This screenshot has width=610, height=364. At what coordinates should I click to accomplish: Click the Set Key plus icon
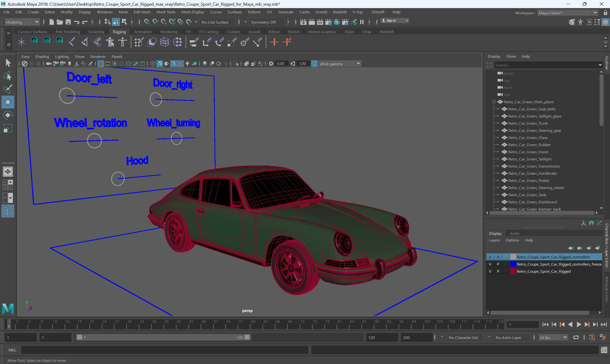click(x=274, y=42)
